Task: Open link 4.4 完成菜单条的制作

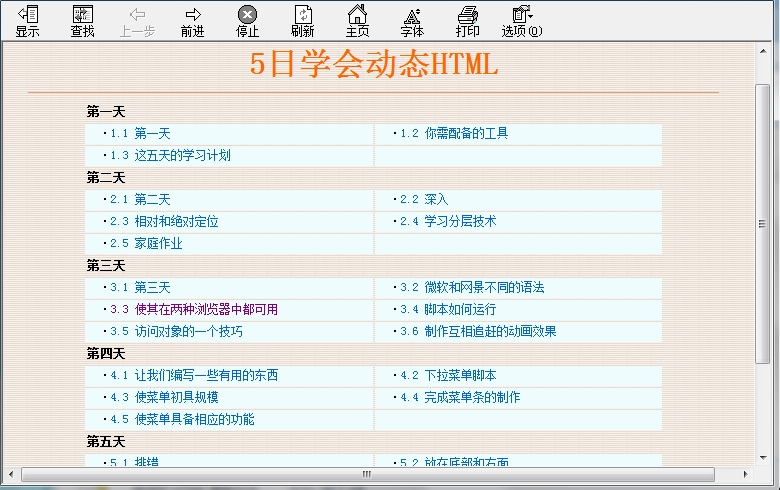Action: tap(460, 397)
